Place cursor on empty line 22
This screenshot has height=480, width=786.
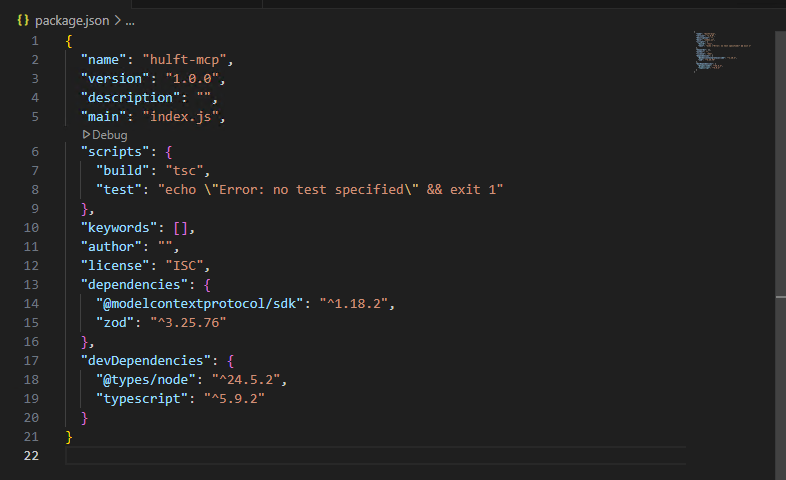click(375, 456)
